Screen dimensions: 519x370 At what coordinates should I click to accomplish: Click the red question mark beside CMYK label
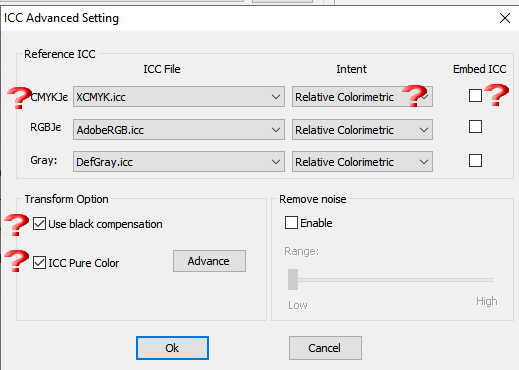point(19,97)
